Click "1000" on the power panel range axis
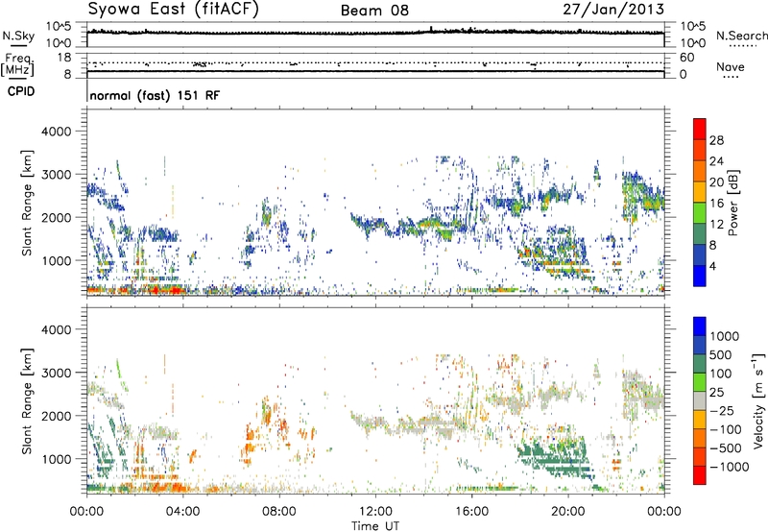This screenshot has height=532, width=768. (x=56, y=260)
